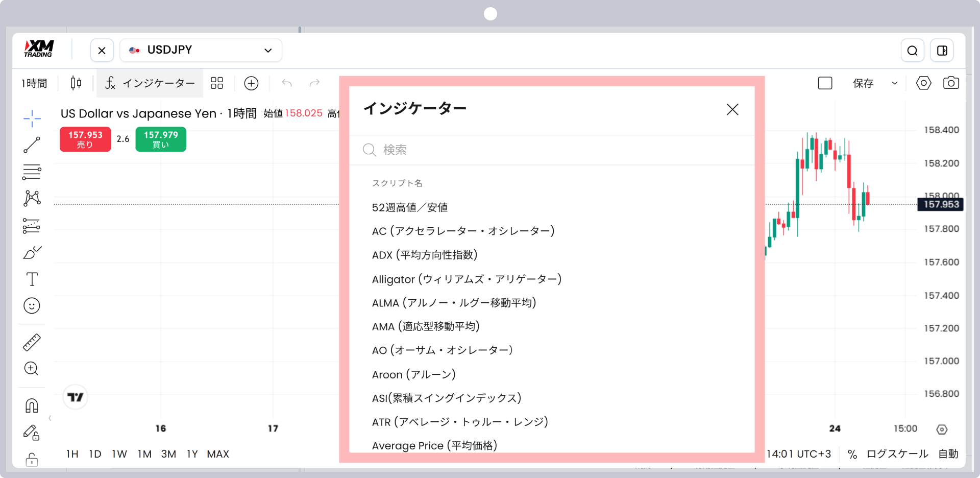Open the forecasting and measurement tools
This screenshot has width=980, height=478.
click(x=32, y=225)
